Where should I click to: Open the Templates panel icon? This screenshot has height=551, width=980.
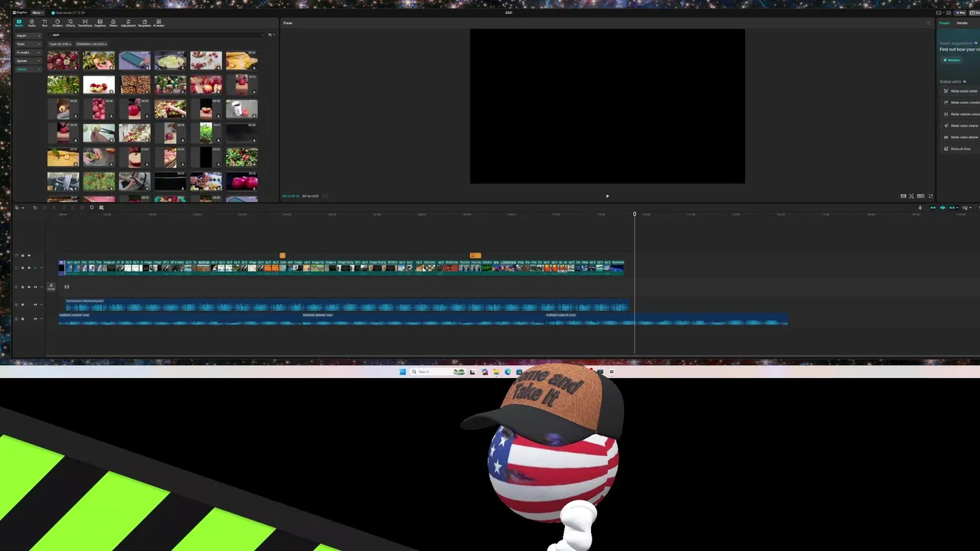(x=144, y=23)
